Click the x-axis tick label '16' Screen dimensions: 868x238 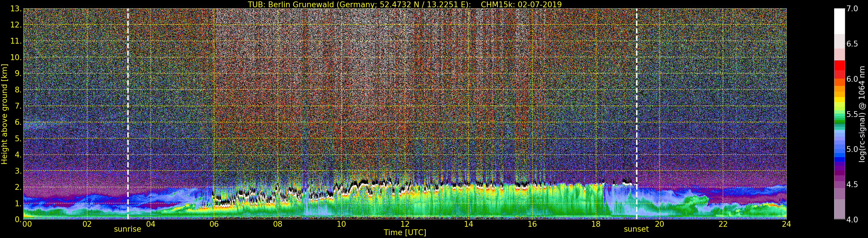tap(532, 224)
